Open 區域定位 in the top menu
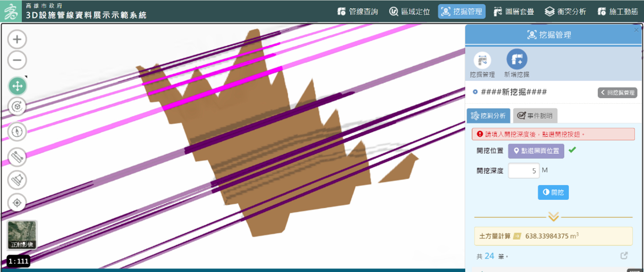The height and width of the screenshot is (272, 644). [410, 11]
